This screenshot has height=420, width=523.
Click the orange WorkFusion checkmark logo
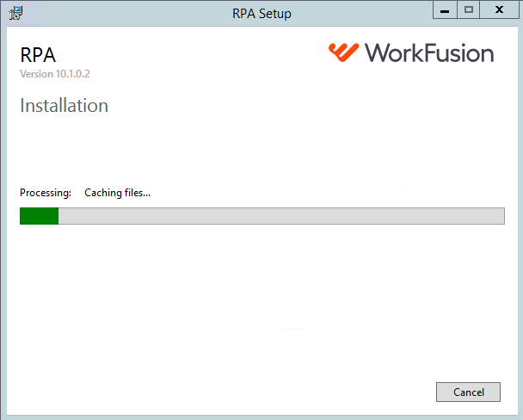[343, 52]
